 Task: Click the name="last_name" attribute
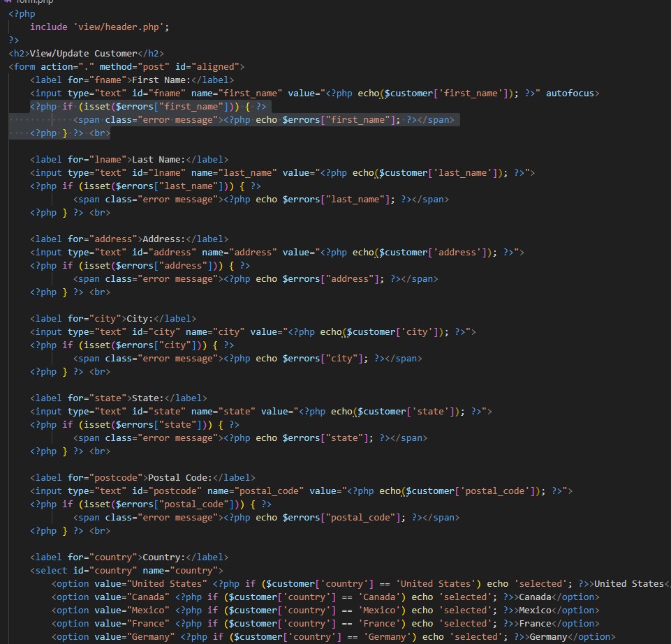pyautogui.click(x=234, y=173)
